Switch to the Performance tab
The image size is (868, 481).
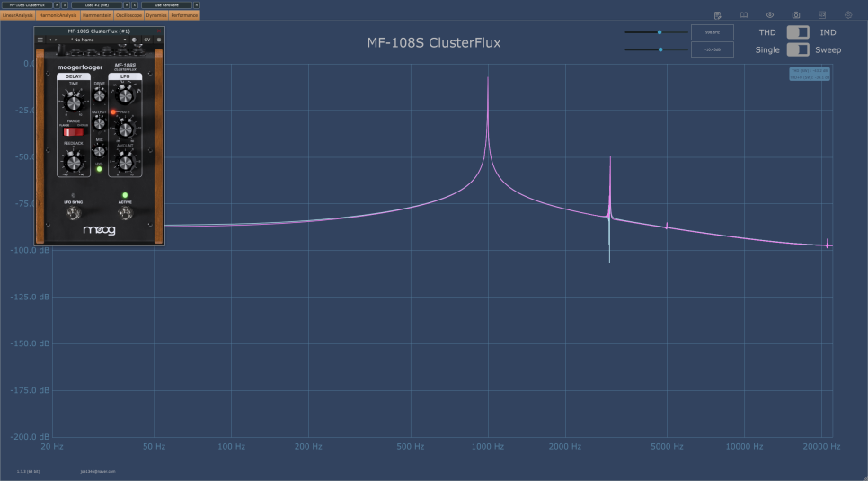point(184,15)
